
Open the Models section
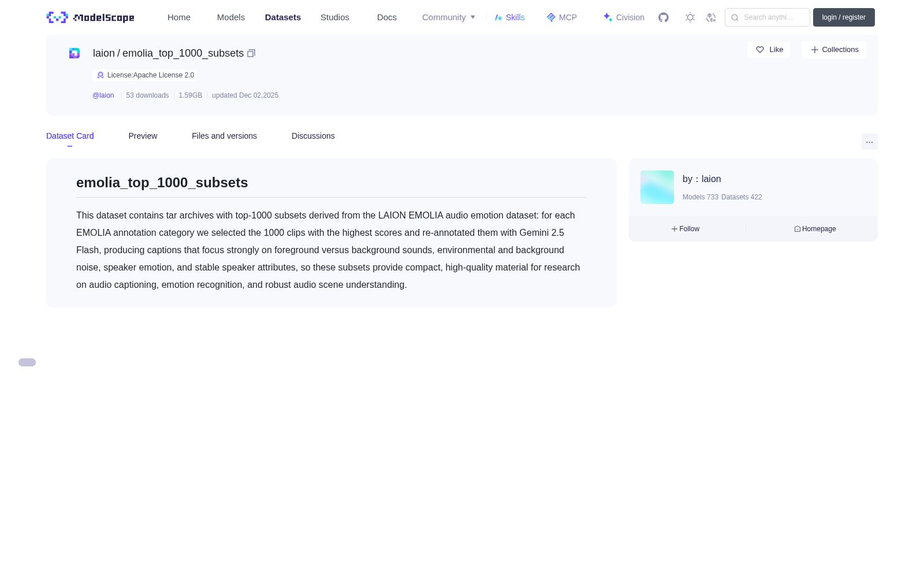click(x=231, y=17)
